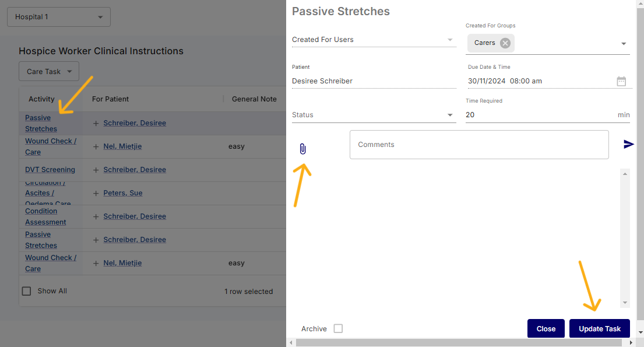644x347 pixels.
Task: Open the DVT Screening activity link
Action: tap(50, 170)
